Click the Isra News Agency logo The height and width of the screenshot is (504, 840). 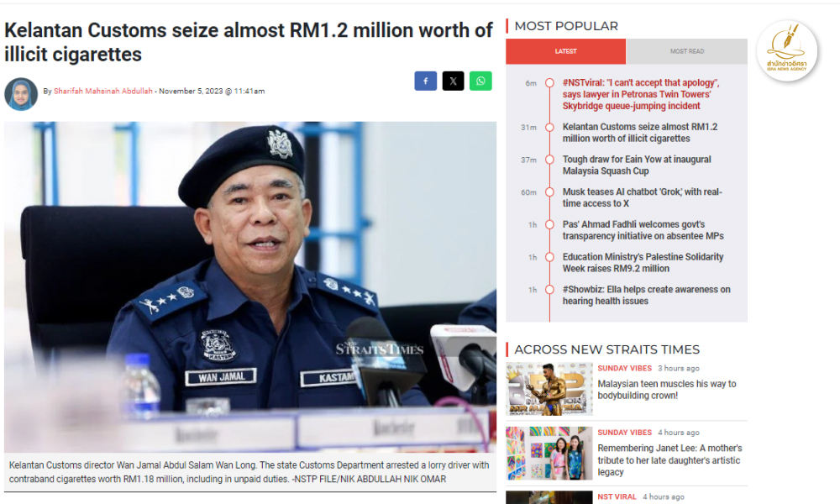pos(786,51)
